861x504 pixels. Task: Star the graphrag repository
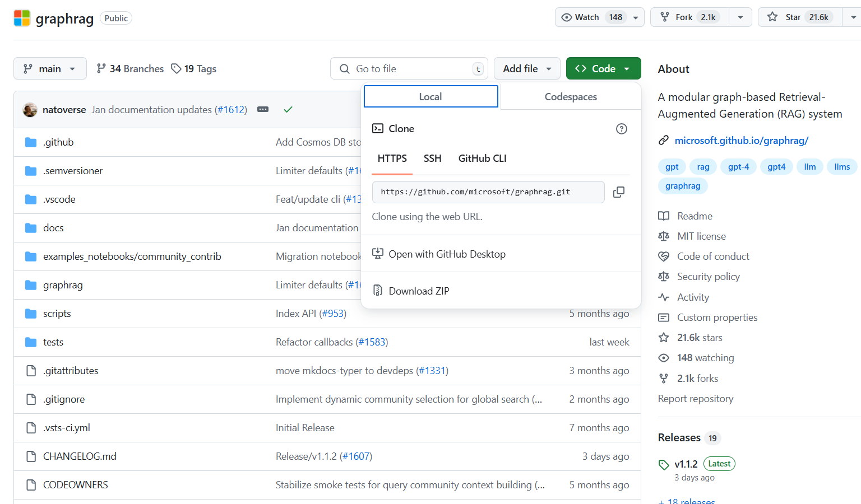[x=800, y=17]
